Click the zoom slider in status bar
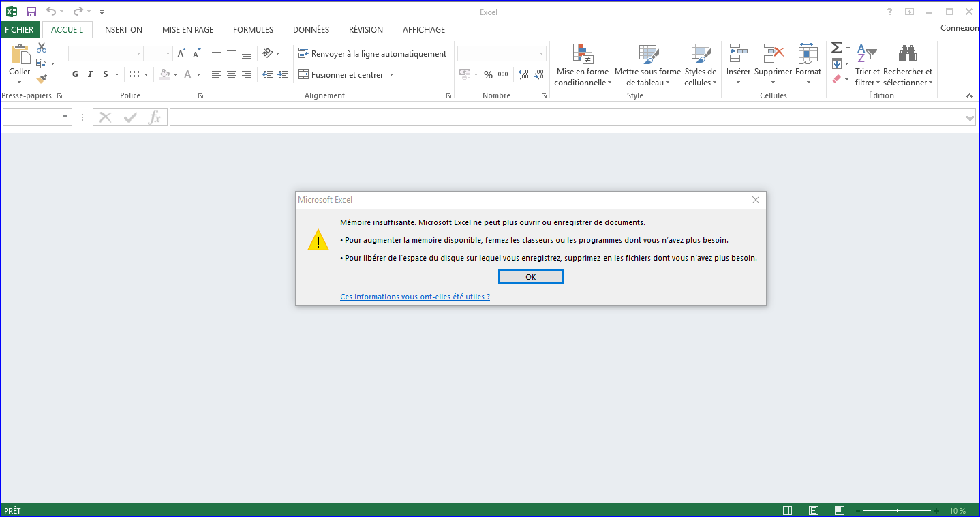Screen dimensions: 980x517 coord(897,511)
